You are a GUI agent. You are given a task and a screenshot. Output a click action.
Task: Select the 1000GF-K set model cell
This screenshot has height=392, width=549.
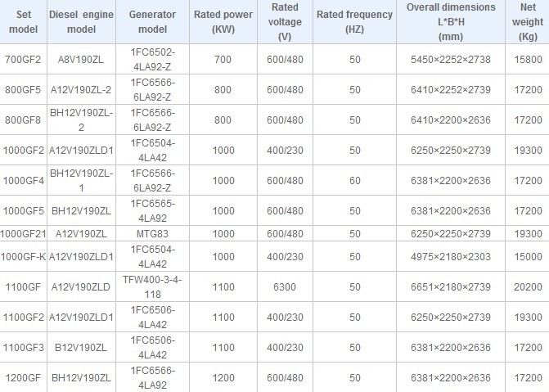tap(21, 256)
